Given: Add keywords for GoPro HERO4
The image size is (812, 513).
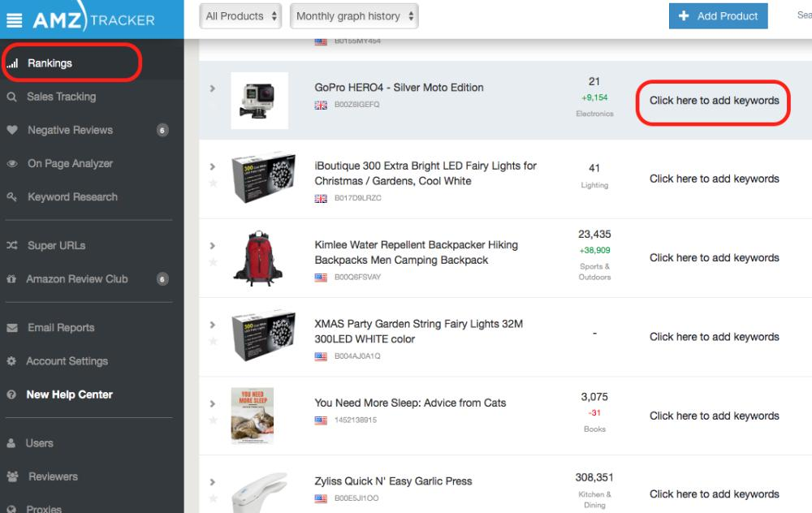Looking at the screenshot, I should coord(714,101).
